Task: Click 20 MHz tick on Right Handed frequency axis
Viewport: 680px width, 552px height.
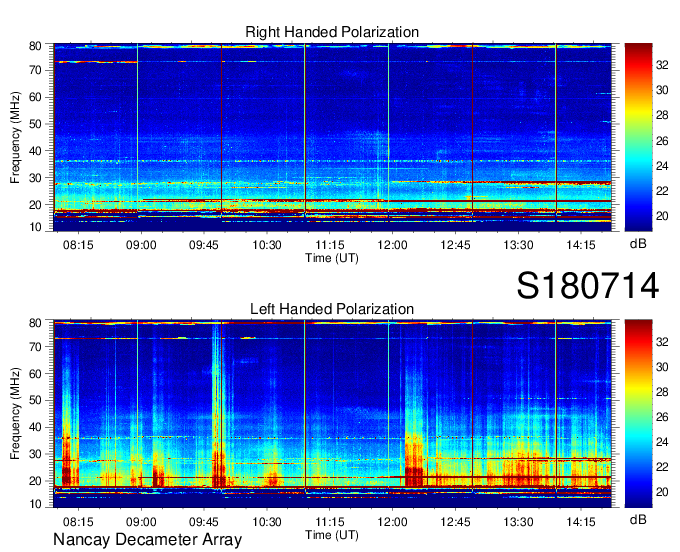Action: 36,205
